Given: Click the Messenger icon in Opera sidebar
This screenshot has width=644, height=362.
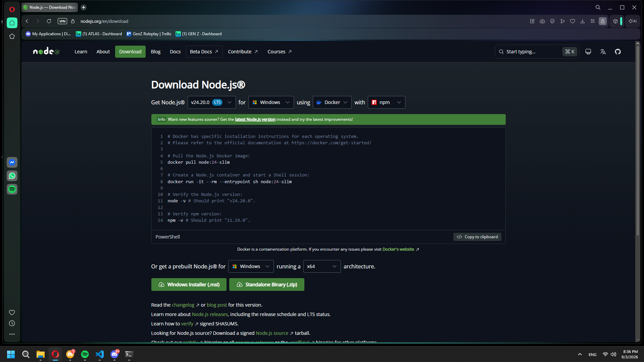Looking at the screenshot, I should (12, 162).
